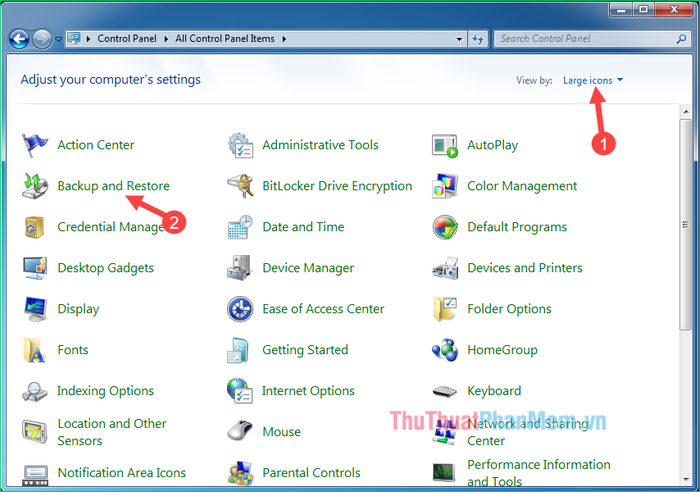The height and width of the screenshot is (492, 700).
Task: Refresh the Control Panel view
Action: point(478,39)
